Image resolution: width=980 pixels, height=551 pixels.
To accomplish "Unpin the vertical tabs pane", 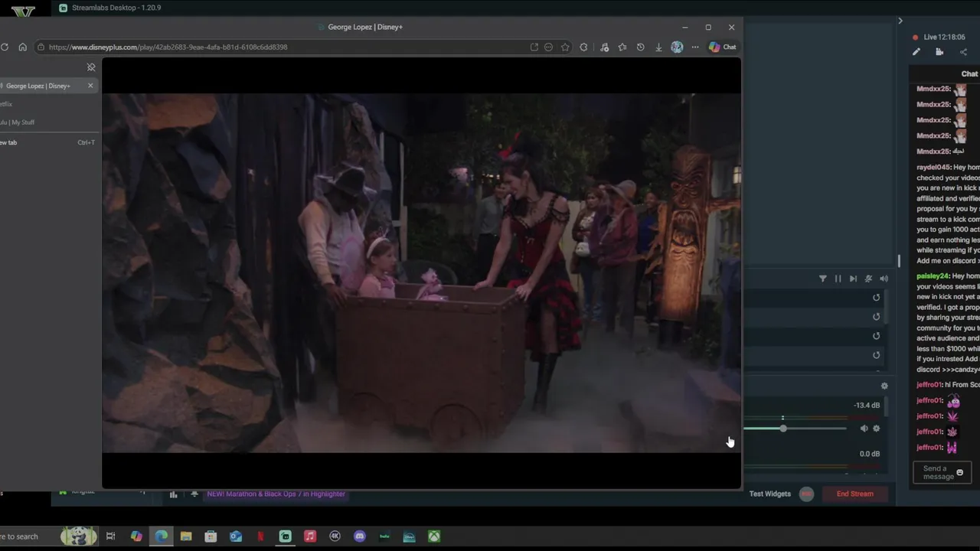I will tap(91, 67).
